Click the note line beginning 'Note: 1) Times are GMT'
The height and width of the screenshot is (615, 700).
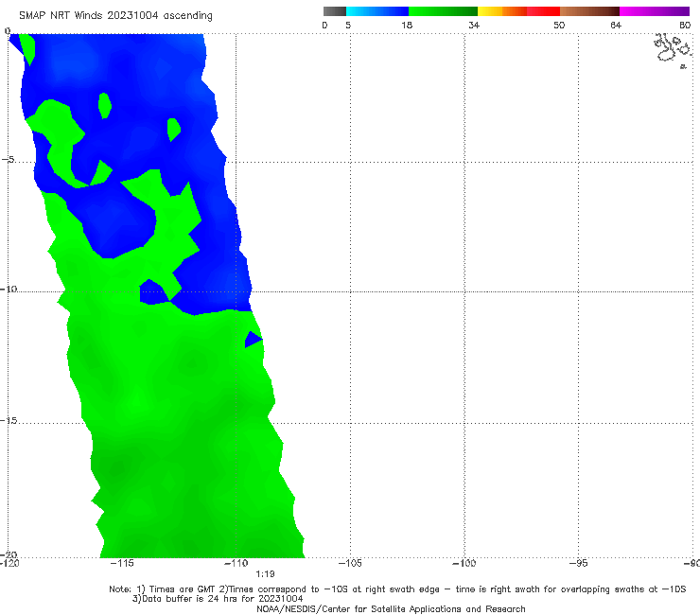(x=397, y=589)
